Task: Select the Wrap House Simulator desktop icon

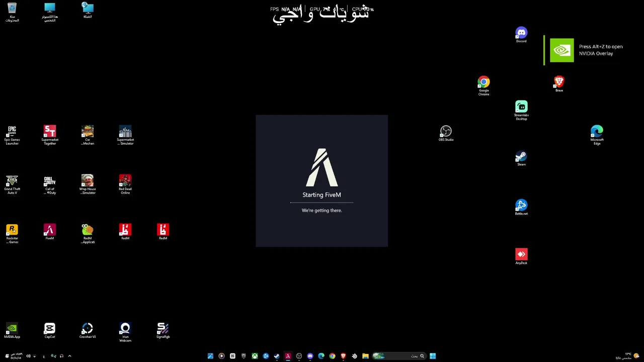Action: 88,185
